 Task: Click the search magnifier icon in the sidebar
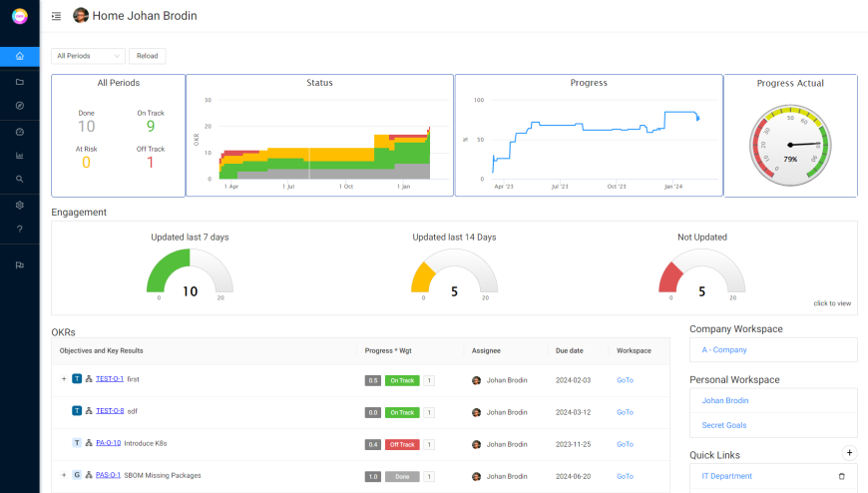coord(20,180)
